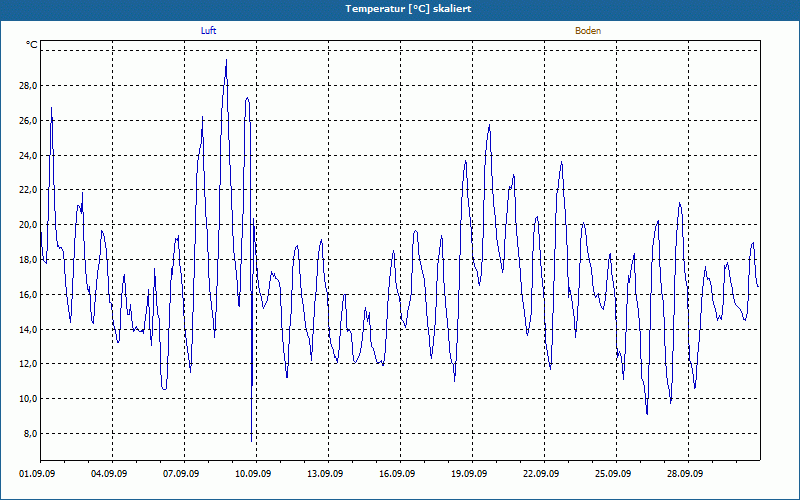
Task: Click the 22.09.09 date label
Action: (x=541, y=473)
